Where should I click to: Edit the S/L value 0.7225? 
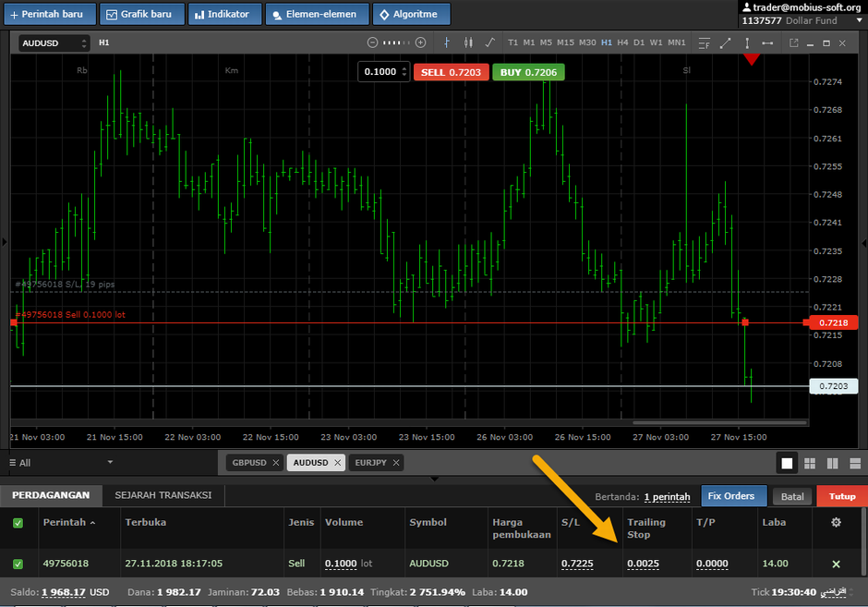(x=577, y=564)
